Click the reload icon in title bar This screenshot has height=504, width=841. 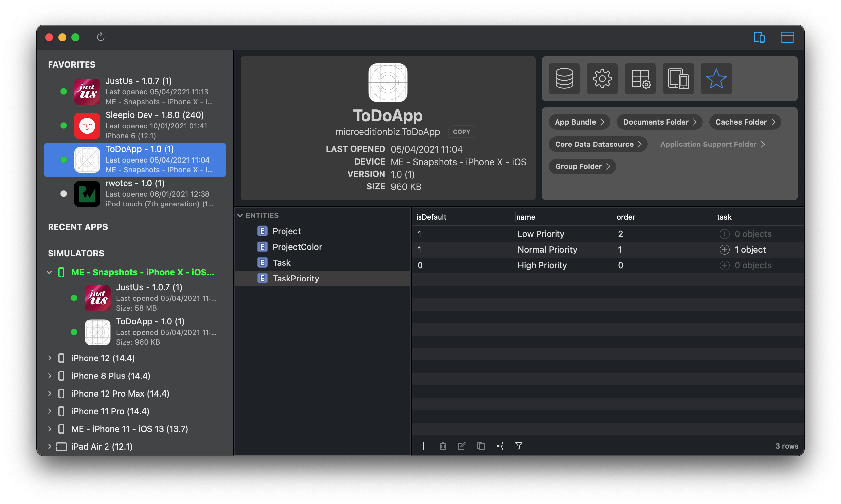click(101, 37)
